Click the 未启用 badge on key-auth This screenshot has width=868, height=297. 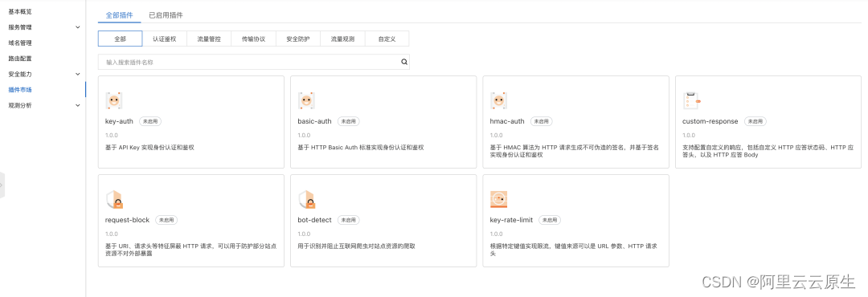coord(150,121)
